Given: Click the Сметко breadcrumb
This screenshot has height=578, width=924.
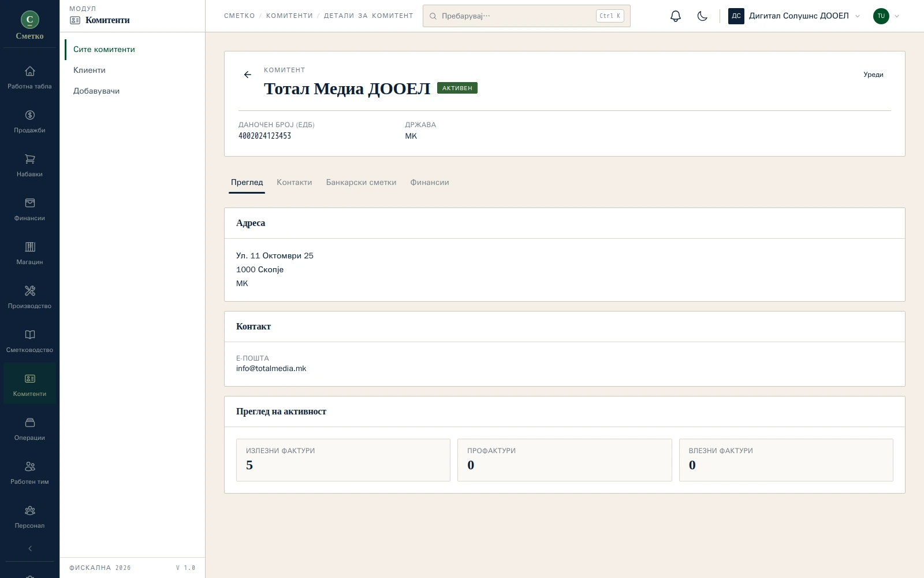Looking at the screenshot, I should (x=239, y=16).
